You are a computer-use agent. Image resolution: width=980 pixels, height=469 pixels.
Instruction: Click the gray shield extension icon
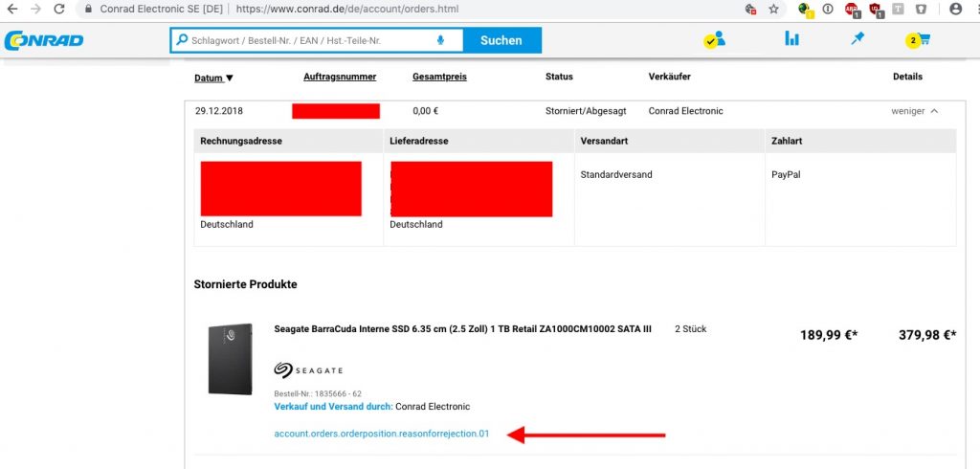click(x=921, y=9)
